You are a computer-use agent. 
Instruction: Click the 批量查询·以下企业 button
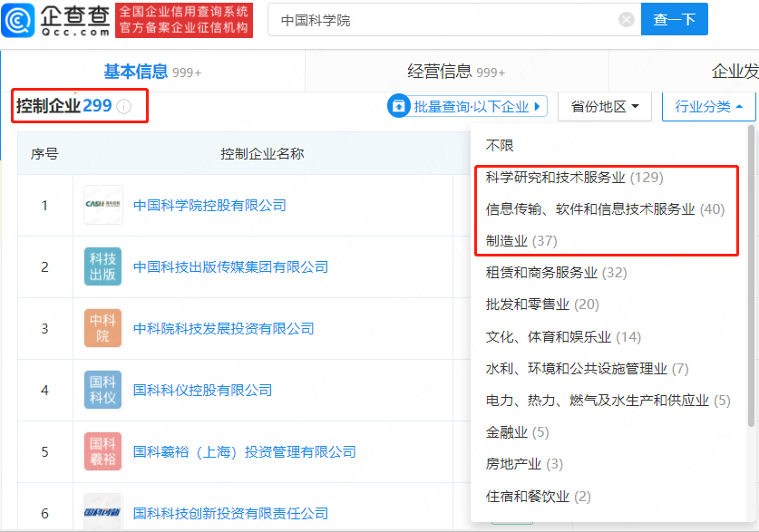[468, 106]
